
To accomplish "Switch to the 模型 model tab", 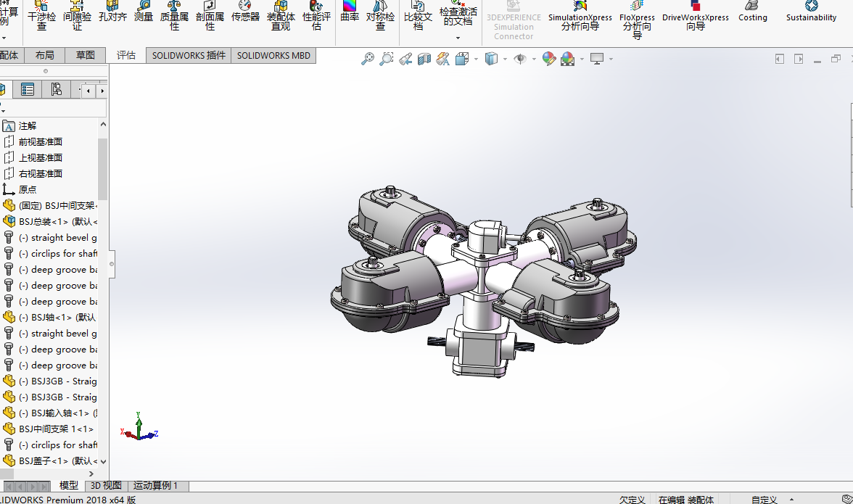I will point(68,486).
